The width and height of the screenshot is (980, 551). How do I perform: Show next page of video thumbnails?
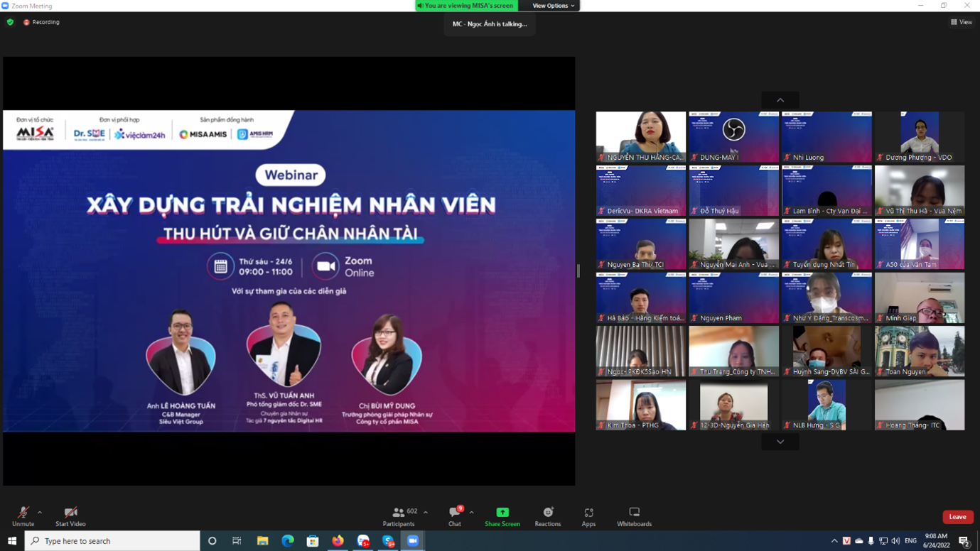coord(780,442)
